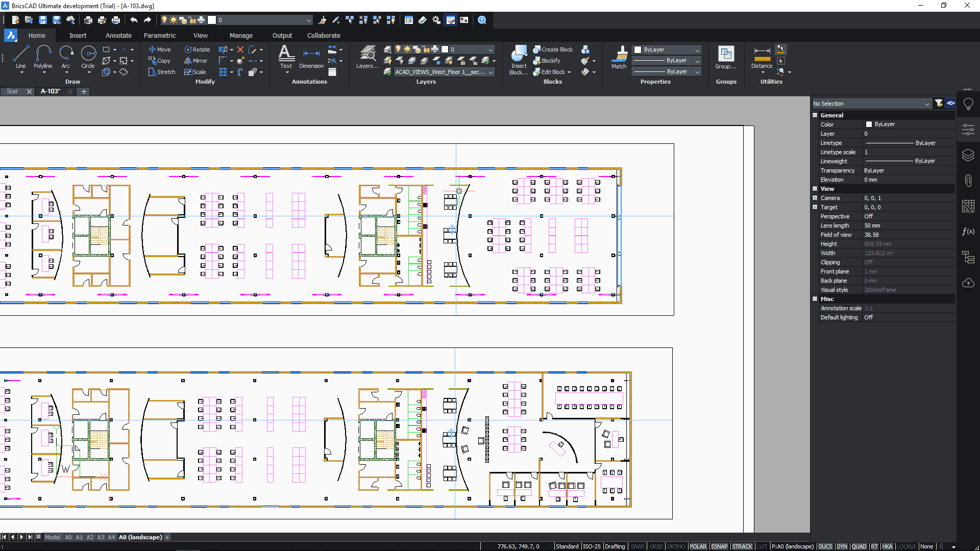This screenshot has width=980, height=551.
Task: Toggle the properties panel eye button
Action: pos(950,103)
